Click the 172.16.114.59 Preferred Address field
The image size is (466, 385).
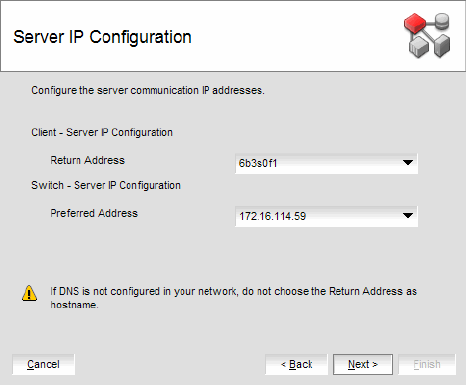[x=326, y=216]
